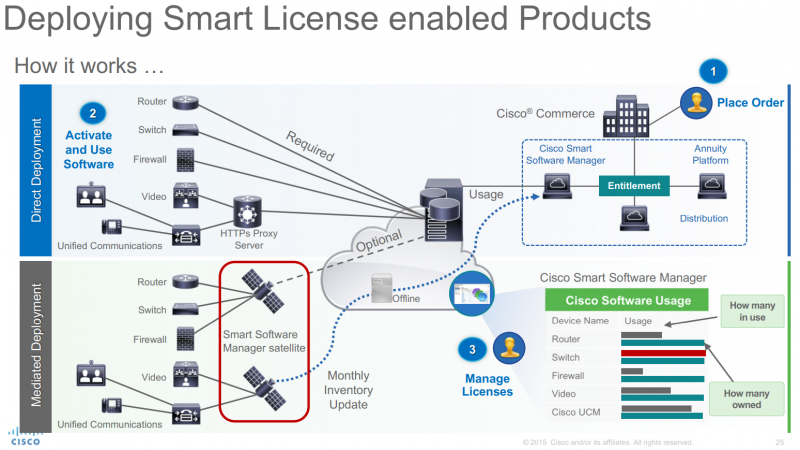Click the central usage database server icon
800x450 pixels.
[x=442, y=210]
